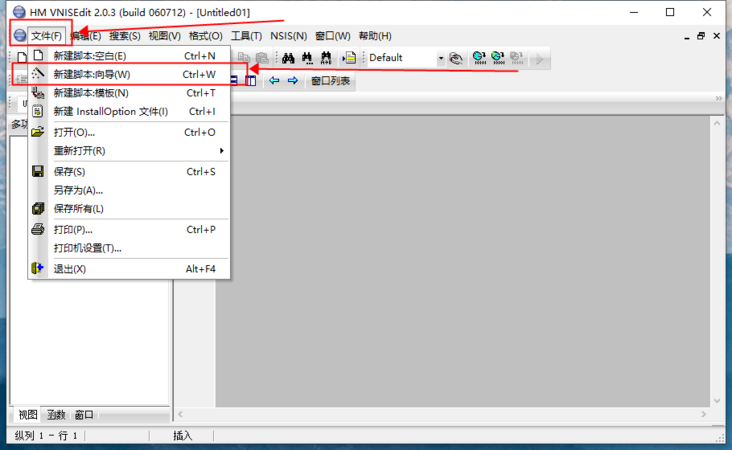The width and height of the screenshot is (732, 450).
Task: Click the exit door icon beside 退出(X)
Action: (37, 268)
